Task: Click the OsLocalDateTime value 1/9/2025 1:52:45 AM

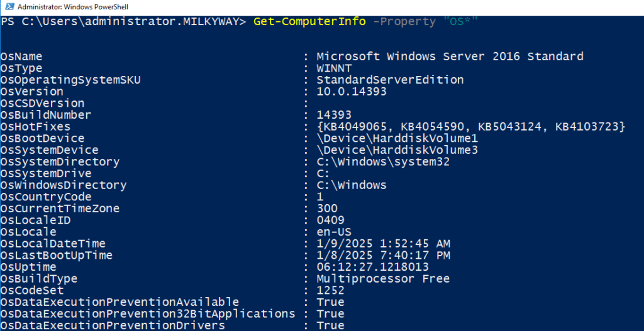Action: click(x=383, y=244)
